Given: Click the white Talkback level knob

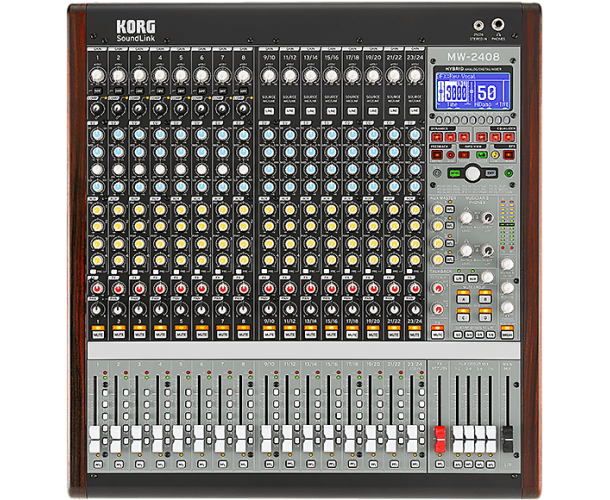Looking at the screenshot, I should coord(487,277).
